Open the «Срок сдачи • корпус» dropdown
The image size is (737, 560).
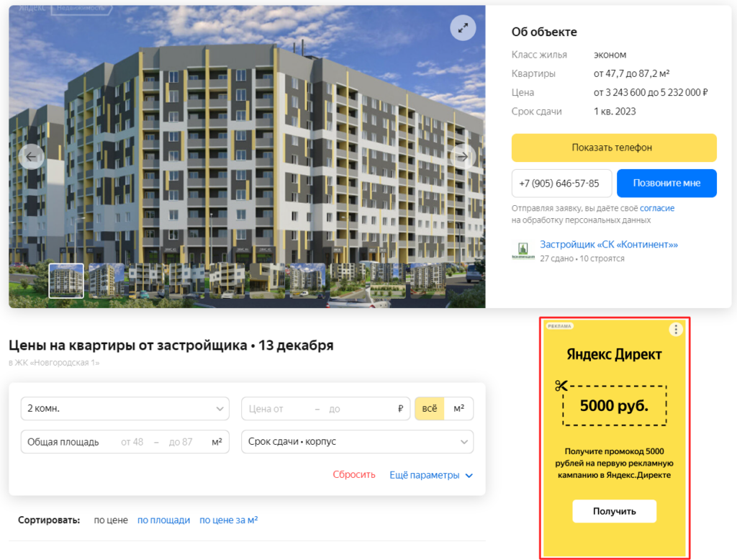coord(357,442)
